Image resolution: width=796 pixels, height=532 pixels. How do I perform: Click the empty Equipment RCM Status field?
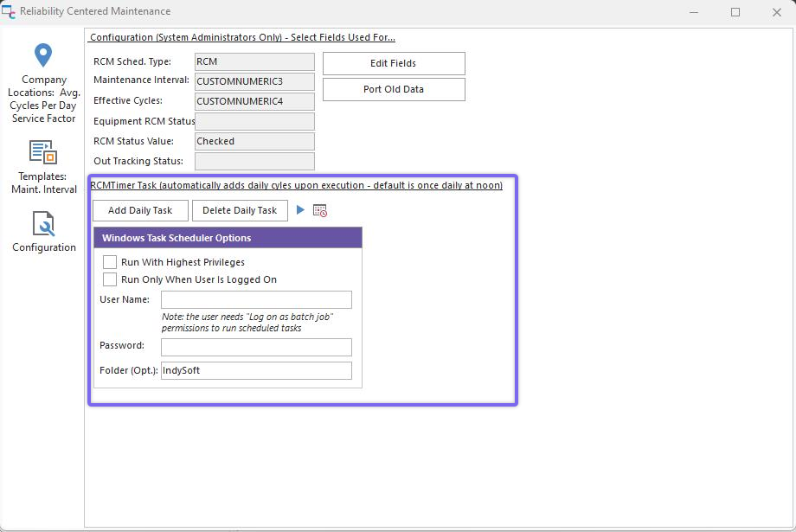click(x=254, y=121)
